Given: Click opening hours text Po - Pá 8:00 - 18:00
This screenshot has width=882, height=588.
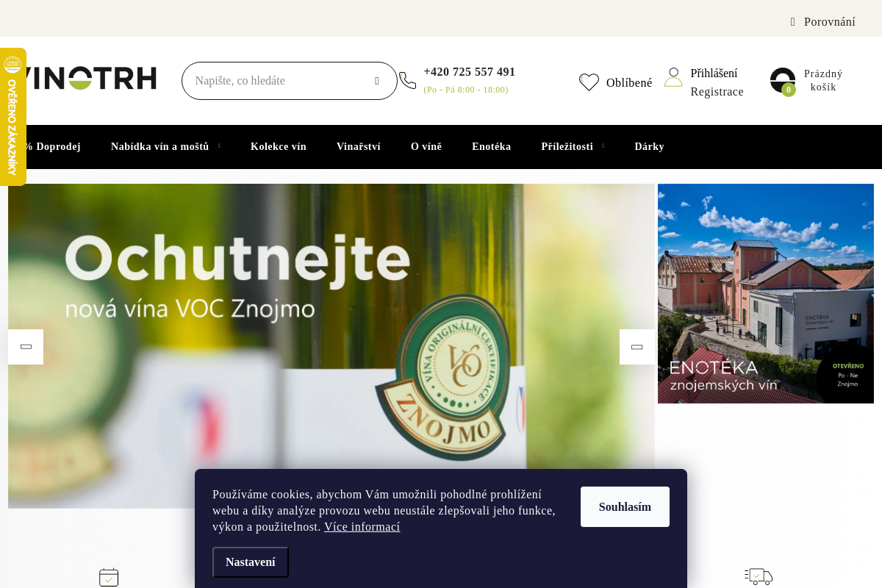Looking at the screenshot, I should (466, 90).
